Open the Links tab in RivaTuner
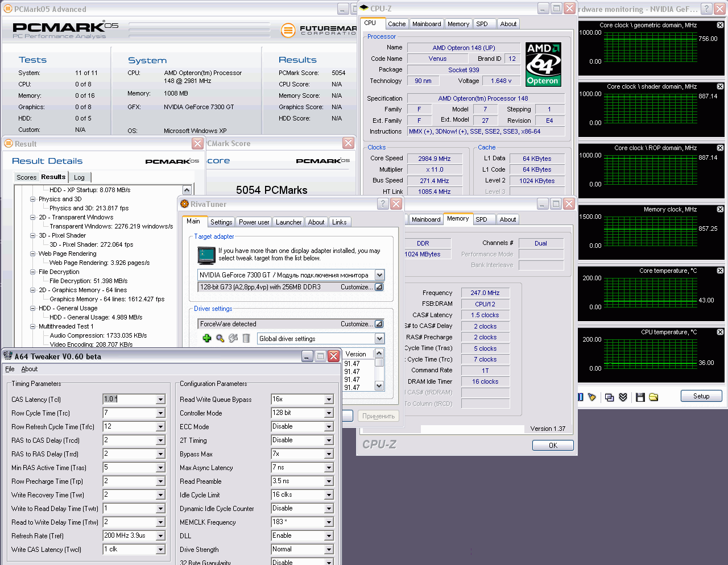The image size is (728, 565). coord(340,222)
